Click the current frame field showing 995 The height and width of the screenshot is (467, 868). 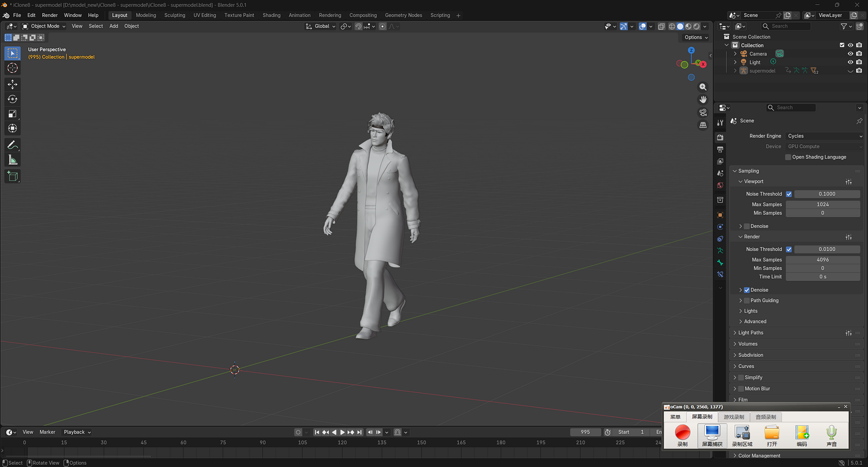tap(585, 432)
